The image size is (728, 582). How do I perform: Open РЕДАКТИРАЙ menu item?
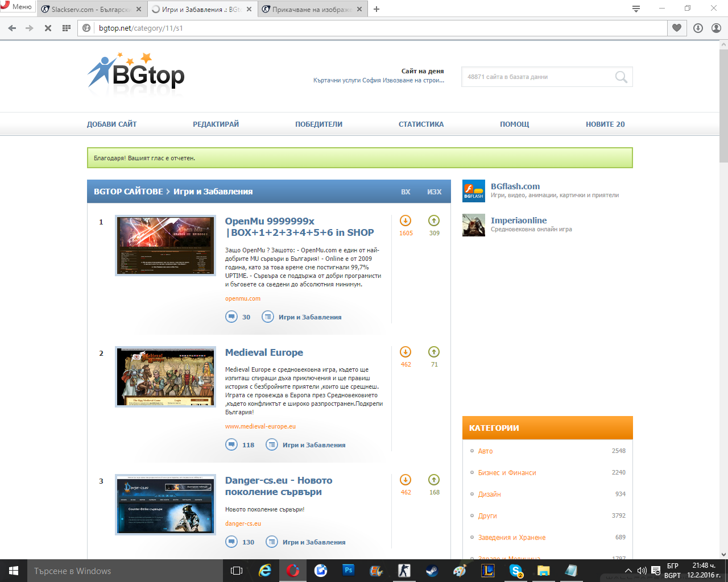pyautogui.click(x=216, y=124)
